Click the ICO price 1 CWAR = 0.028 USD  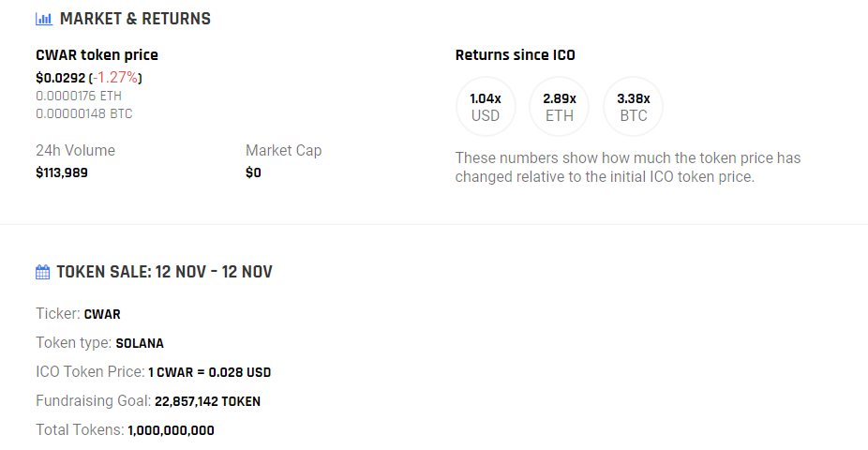(209, 372)
